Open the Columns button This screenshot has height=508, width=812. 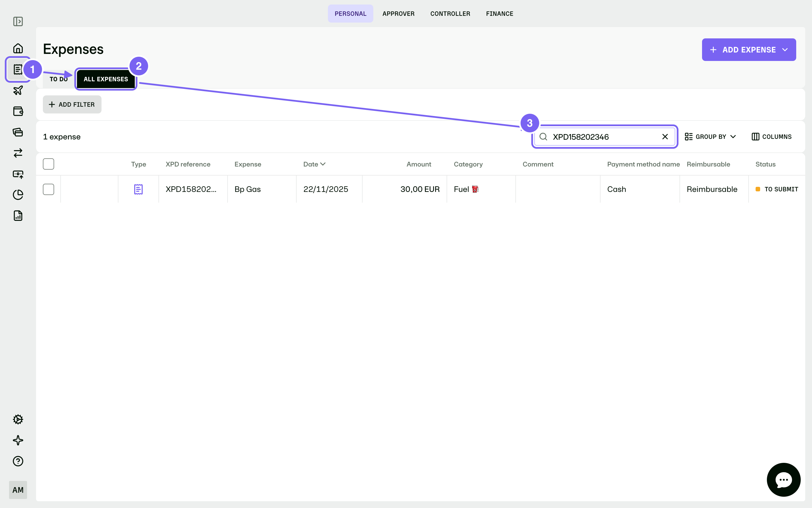(771, 137)
